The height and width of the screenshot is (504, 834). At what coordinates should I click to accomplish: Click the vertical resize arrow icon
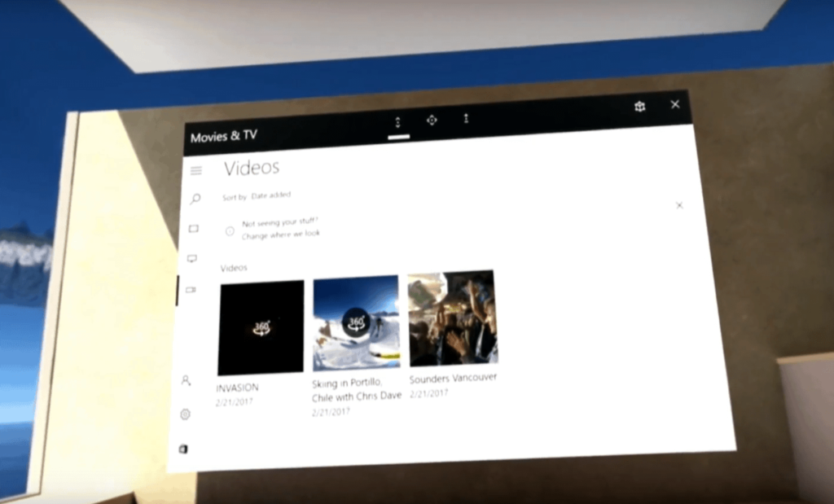tap(466, 119)
